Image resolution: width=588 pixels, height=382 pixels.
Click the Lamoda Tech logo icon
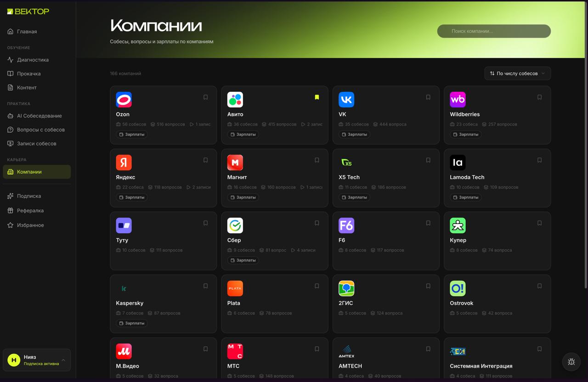(x=458, y=163)
